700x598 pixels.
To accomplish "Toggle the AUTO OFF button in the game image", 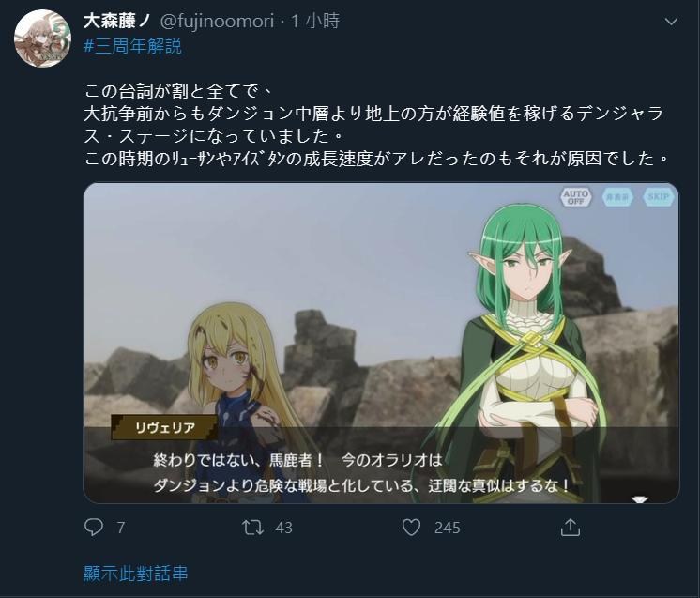I will (x=576, y=196).
